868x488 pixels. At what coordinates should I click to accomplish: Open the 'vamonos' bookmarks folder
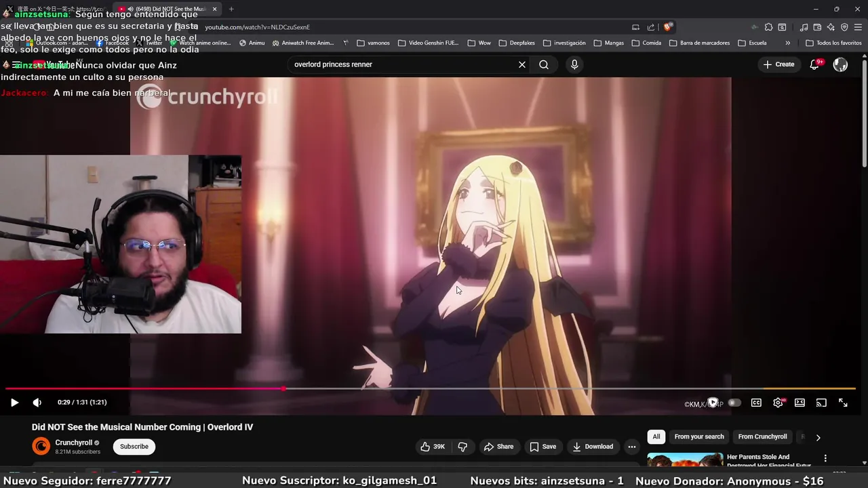click(x=373, y=43)
